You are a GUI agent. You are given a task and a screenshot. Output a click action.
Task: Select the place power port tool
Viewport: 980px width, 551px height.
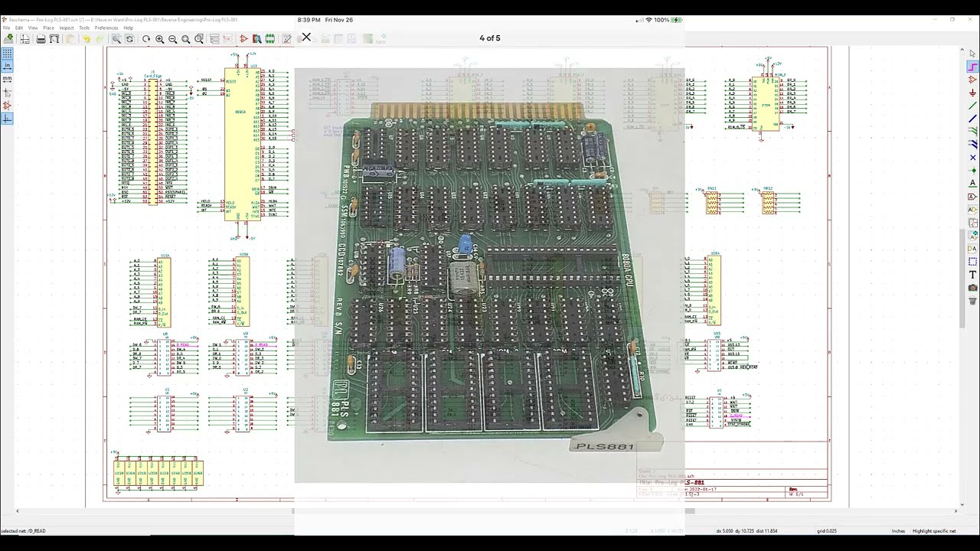tap(972, 93)
